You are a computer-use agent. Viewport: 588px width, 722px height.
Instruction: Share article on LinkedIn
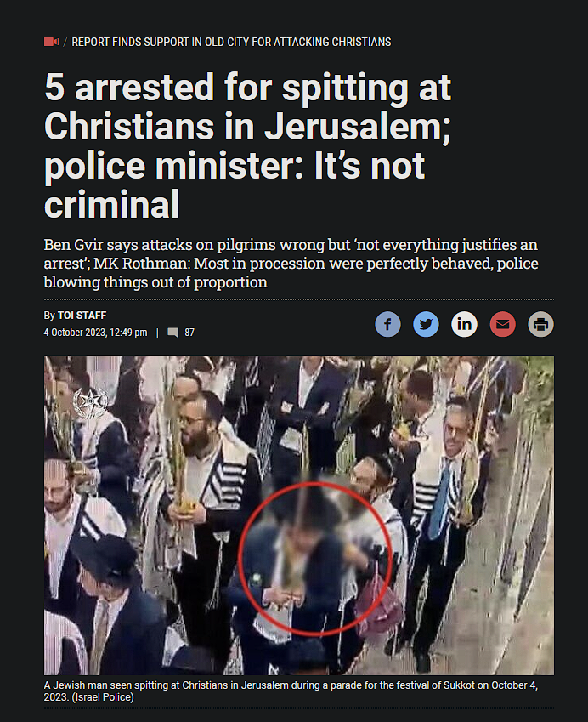point(464,324)
